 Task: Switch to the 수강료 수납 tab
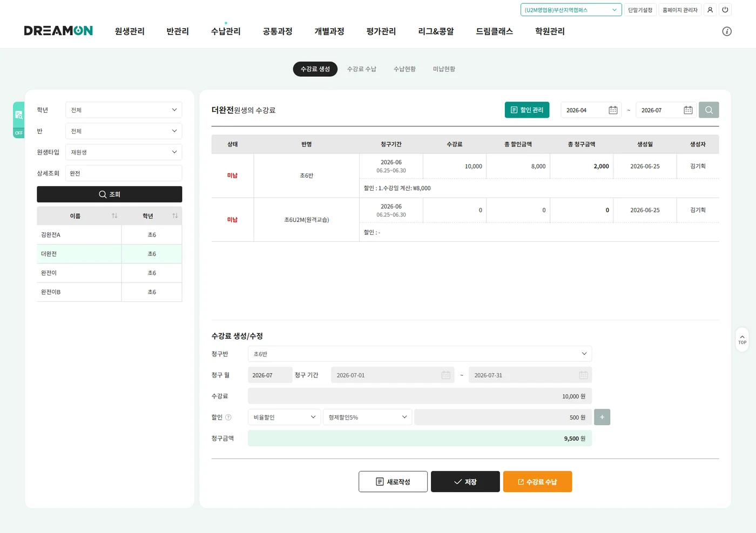tap(362, 69)
